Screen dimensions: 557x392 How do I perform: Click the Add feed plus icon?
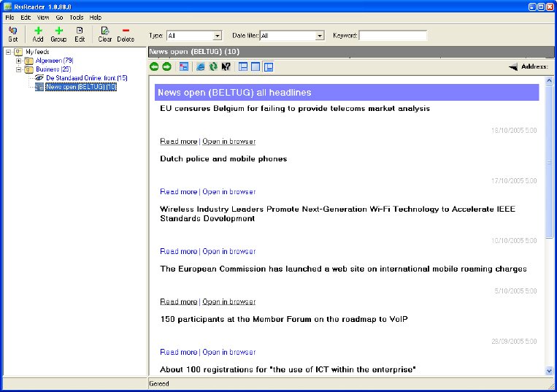38,31
